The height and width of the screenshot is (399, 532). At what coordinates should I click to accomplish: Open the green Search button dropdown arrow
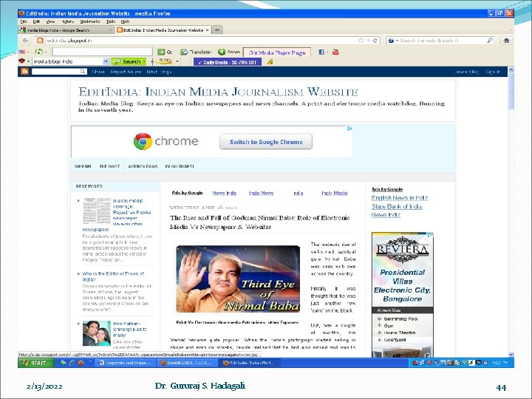pyautogui.click(x=144, y=61)
